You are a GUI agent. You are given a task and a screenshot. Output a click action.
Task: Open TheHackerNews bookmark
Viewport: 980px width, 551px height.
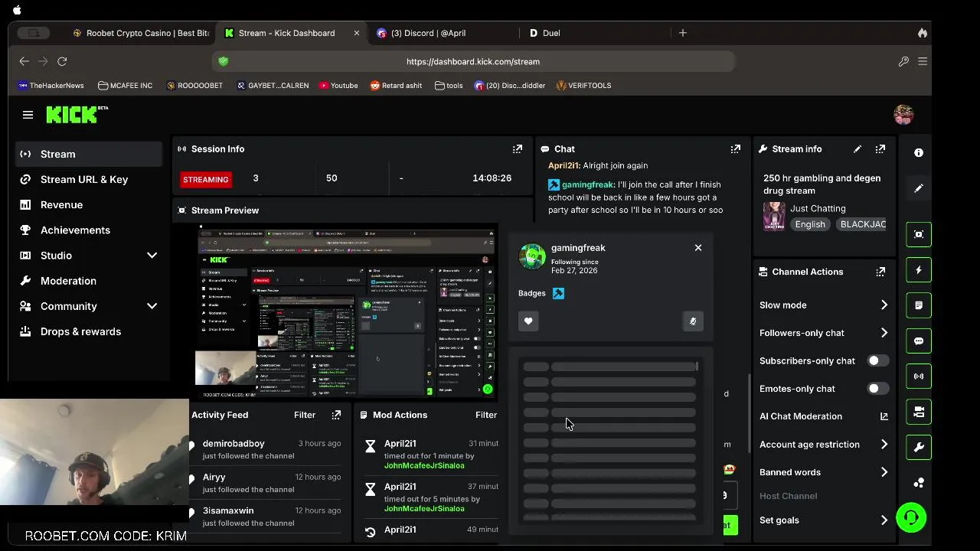coord(51,86)
